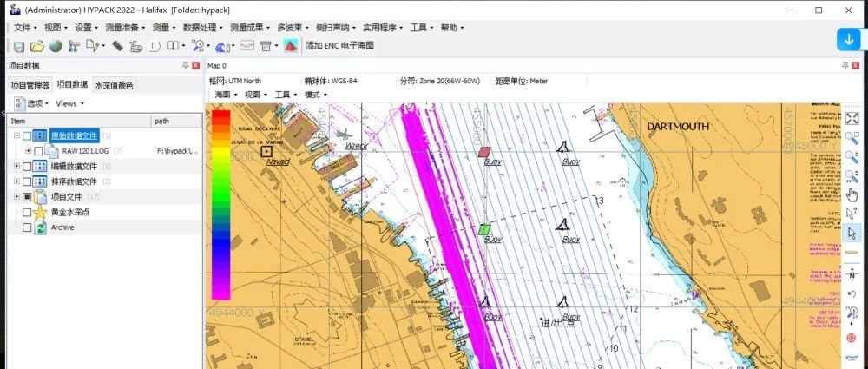Click the black ruler measure icon
The height and width of the screenshot is (369, 868).
pyautogui.click(x=117, y=46)
